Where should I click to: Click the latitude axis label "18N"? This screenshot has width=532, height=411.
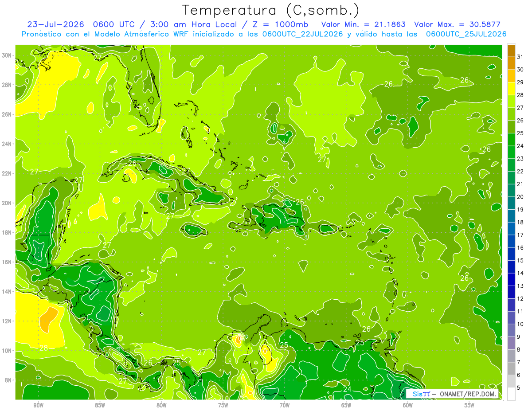pyautogui.click(x=7, y=232)
